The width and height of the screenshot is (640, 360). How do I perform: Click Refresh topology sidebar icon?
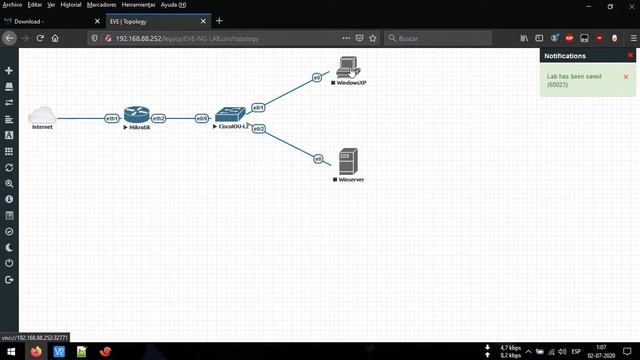pyautogui.click(x=9, y=167)
